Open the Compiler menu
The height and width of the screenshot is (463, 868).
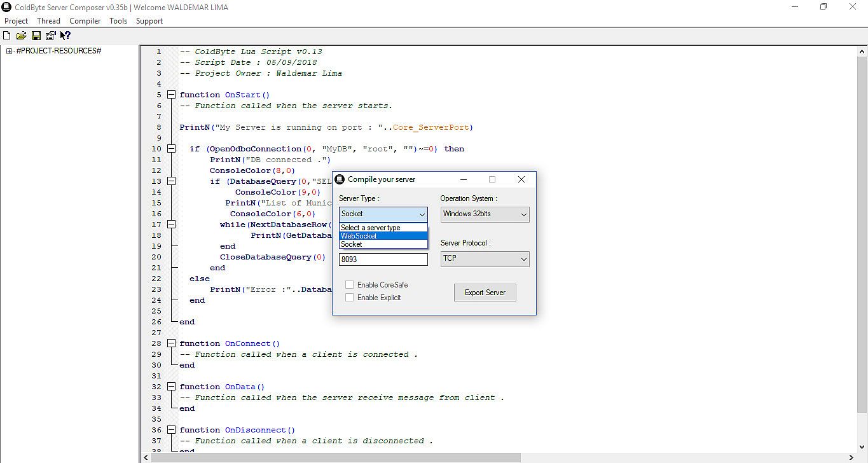coord(85,21)
